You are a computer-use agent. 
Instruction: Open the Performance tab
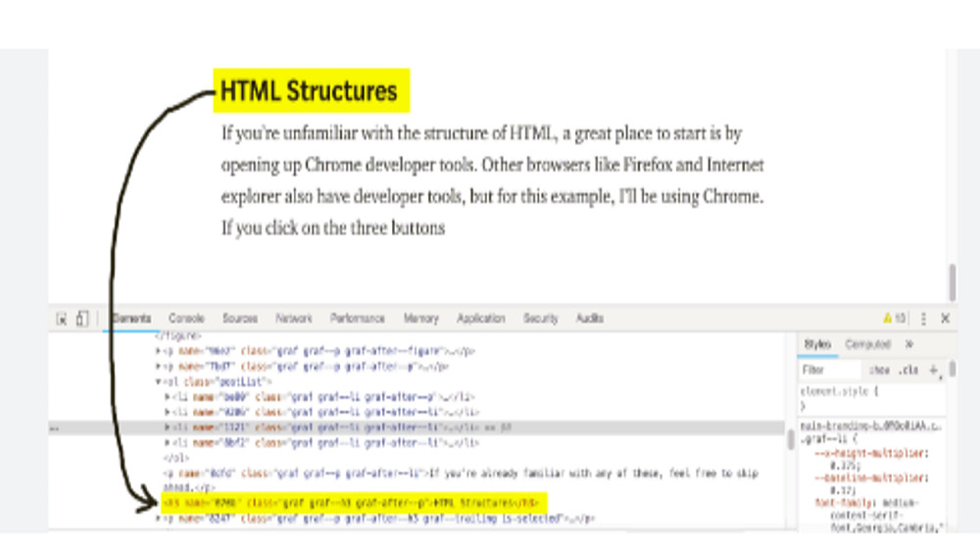pos(358,319)
